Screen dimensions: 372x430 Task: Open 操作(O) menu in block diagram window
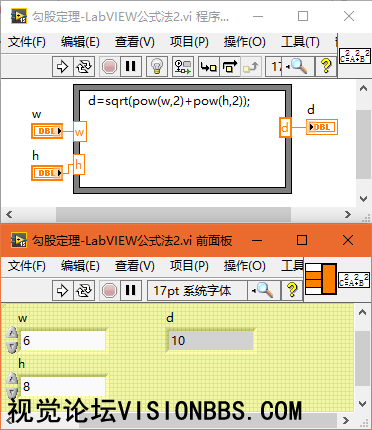(x=244, y=42)
